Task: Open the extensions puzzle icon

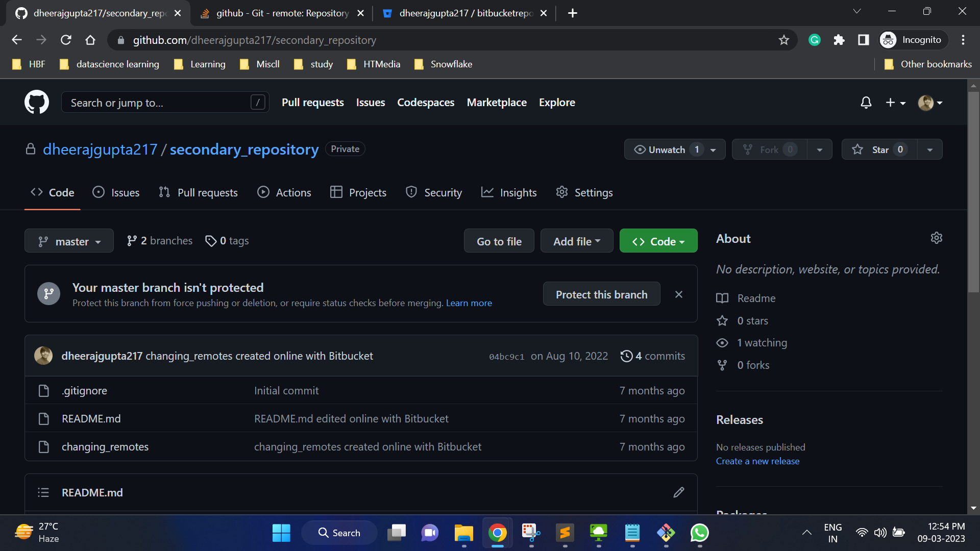Action: click(839, 40)
